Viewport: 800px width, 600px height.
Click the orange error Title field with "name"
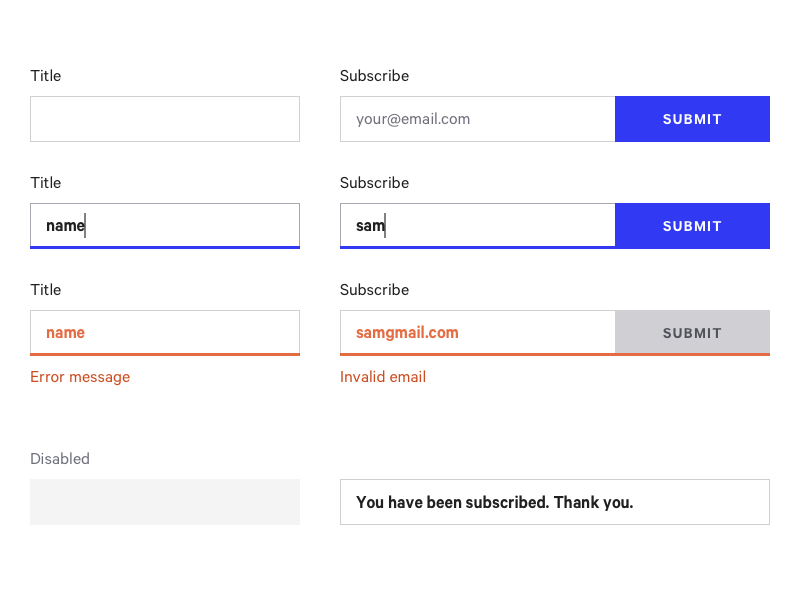pyautogui.click(x=165, y=333)
